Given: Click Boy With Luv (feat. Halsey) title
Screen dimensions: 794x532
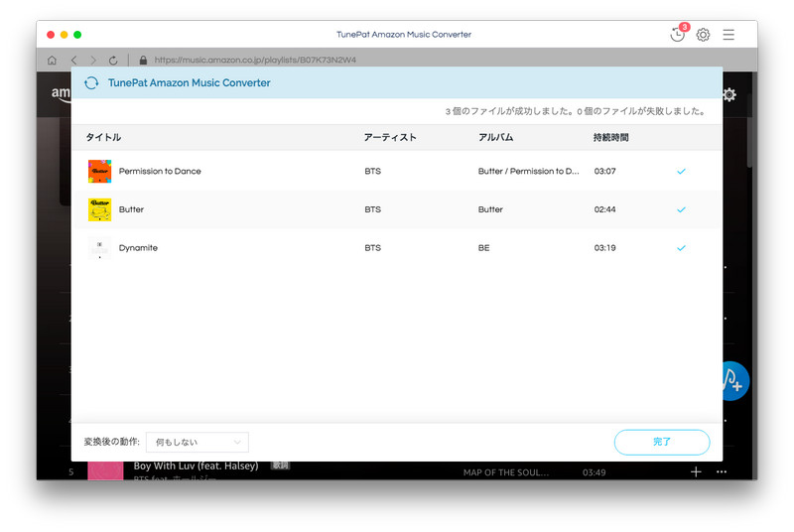Looking at the screenshot, I should point(196,466).
